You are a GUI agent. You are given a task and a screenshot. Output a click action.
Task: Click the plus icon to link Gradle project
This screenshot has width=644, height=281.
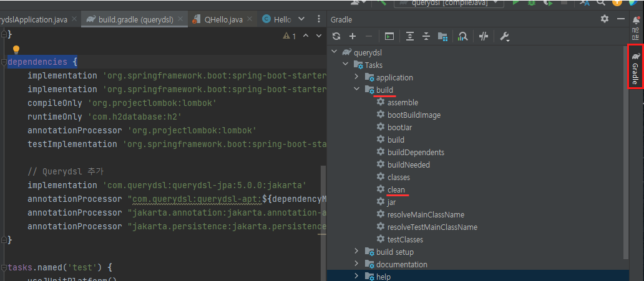353,37
